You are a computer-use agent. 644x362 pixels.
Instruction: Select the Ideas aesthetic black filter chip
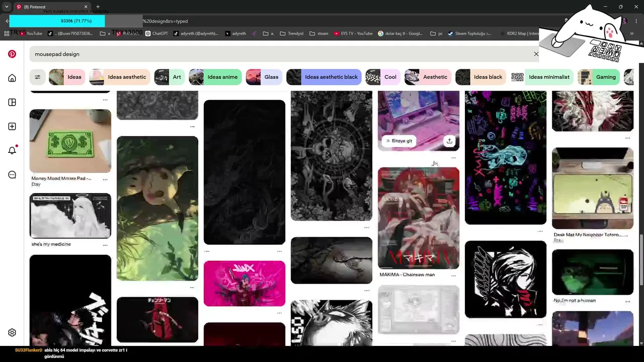tap(324, 77)
